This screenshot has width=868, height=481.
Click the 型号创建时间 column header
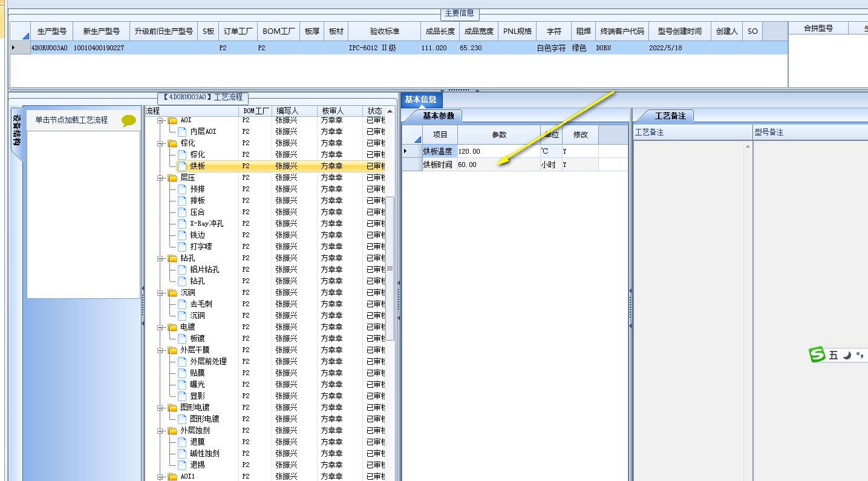pyautogui.click(x=679, y=31)
